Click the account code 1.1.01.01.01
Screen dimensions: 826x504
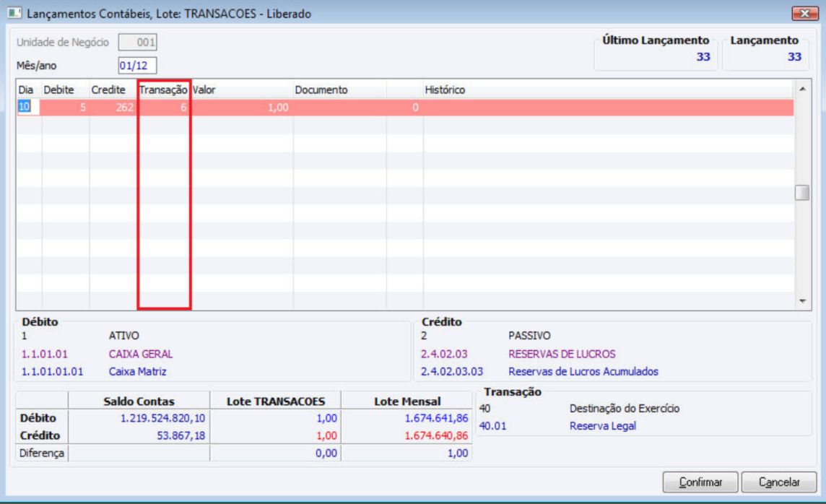[x=52, y=371]
